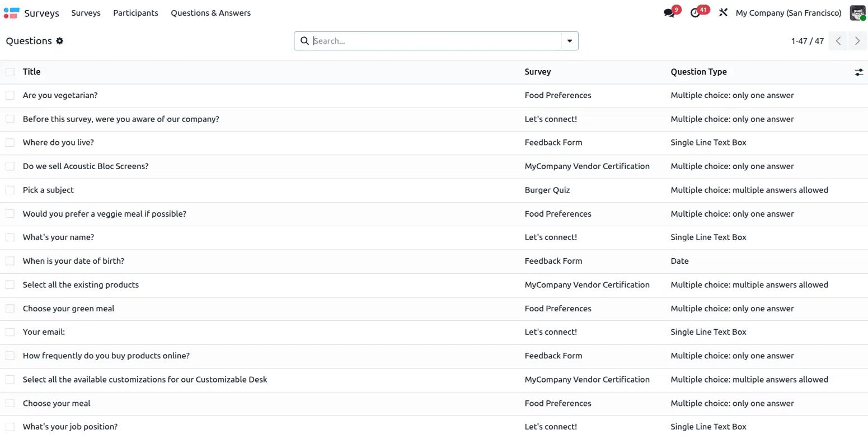868x439 pixels.
Task: Click the Burger Quiz survey cell
Action: 547,190
